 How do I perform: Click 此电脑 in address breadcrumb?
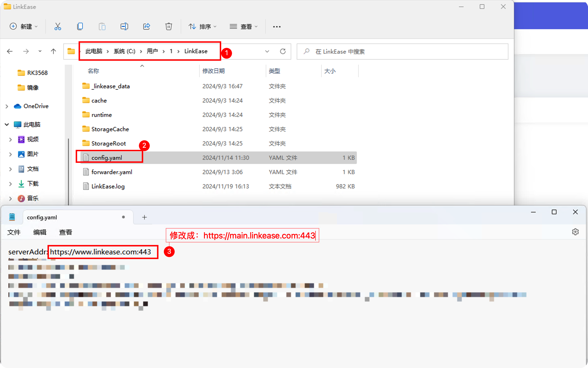pyautogui.click(x=94, y=51)
